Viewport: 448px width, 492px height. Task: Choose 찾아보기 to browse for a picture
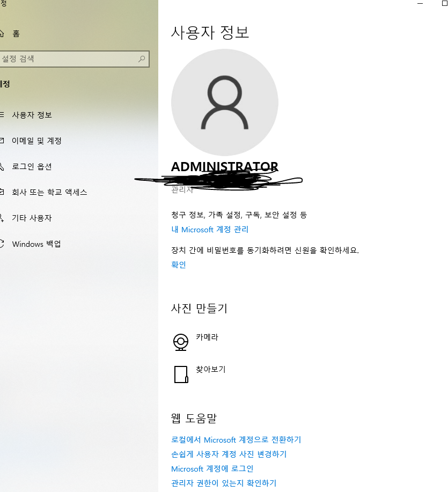[211, 369]
